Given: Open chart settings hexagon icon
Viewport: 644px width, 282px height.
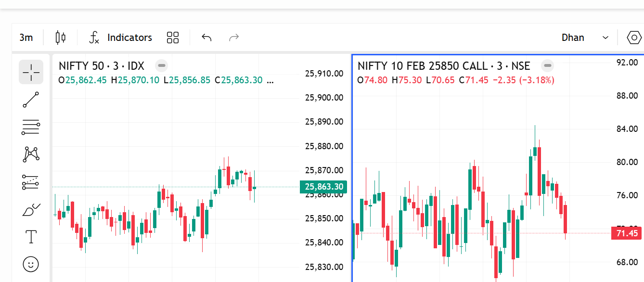Looking at the screenshot, I should click(x=634, y=38).
